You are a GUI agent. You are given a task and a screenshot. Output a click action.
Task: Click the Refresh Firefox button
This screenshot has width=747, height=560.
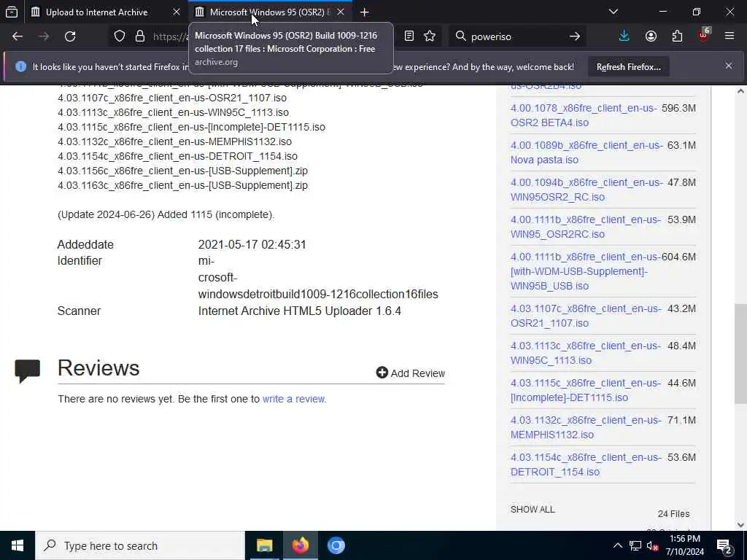pos(628,67)
